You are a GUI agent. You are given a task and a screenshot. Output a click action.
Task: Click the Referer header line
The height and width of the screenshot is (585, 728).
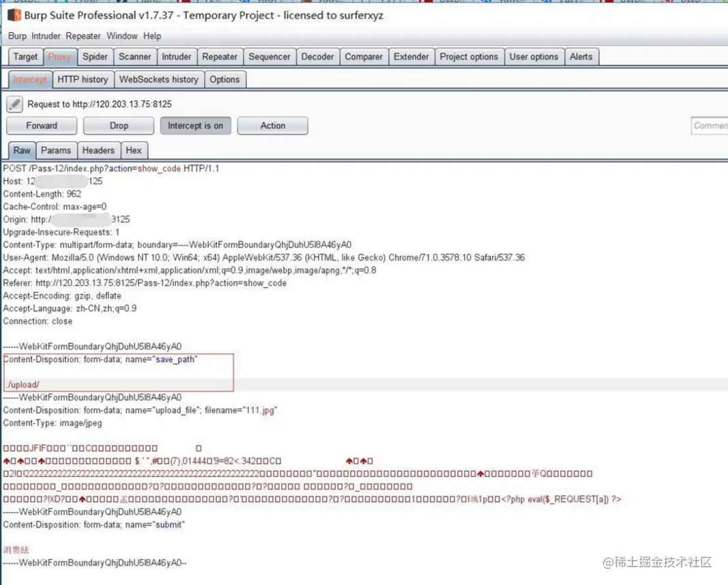point(145,283)
